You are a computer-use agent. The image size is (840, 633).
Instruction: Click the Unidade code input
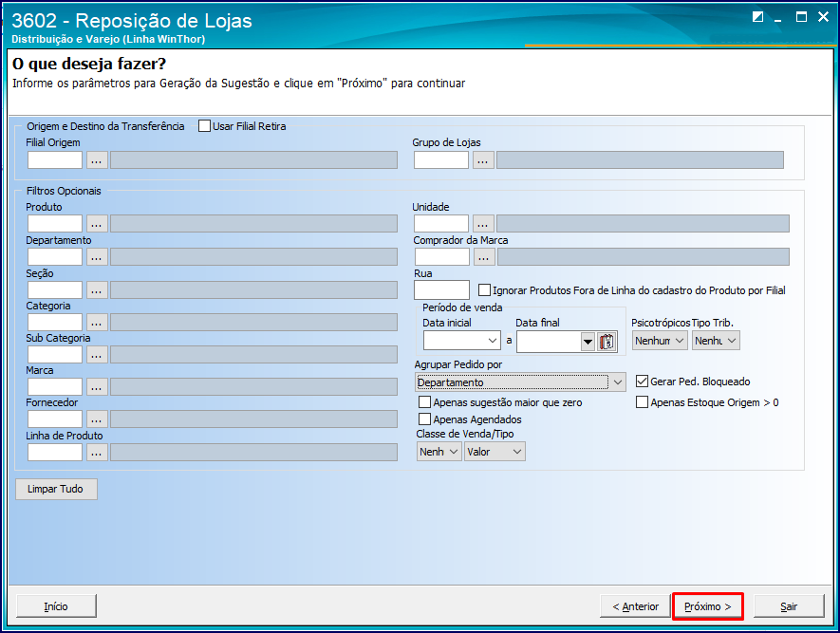click(x=441, y=224)
